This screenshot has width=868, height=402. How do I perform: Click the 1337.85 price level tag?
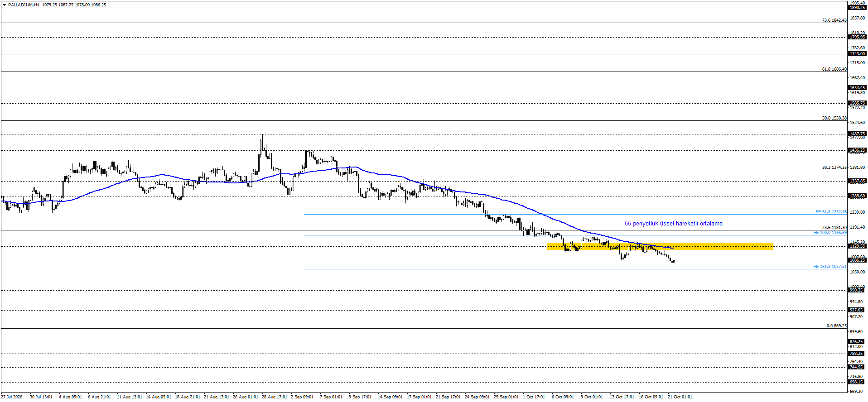pos(857,181)
